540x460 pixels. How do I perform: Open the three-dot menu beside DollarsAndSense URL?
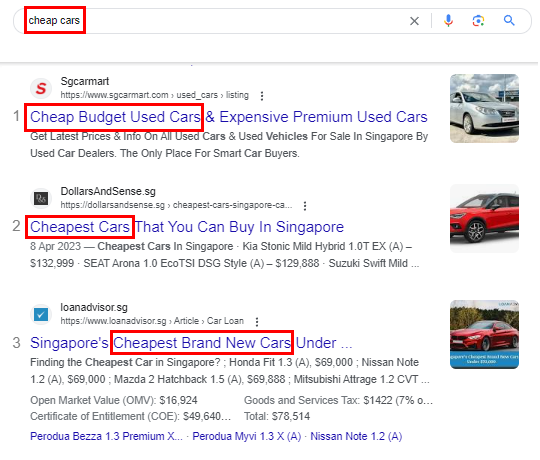tap(305, 206)
